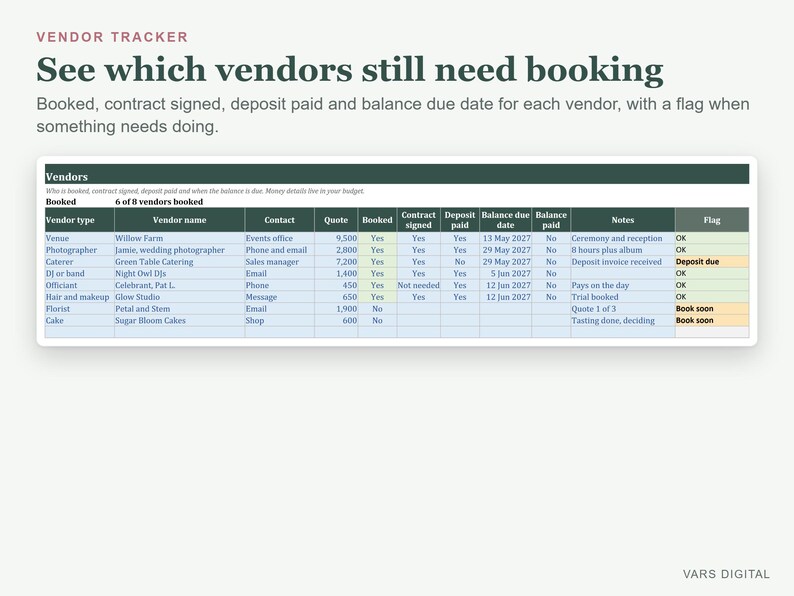Screen dimensions: 794x596
Task: Select the '5 Jun 2027' balance due cell
Action: [505, 273]
